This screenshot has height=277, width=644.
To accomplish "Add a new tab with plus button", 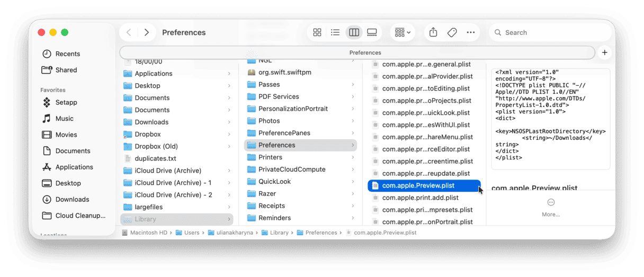I will [604, 52].
